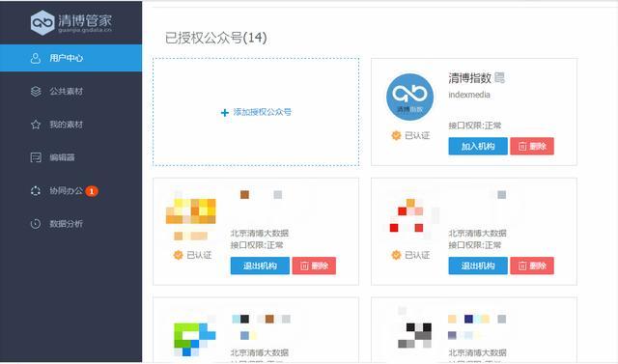This screenshot has width=618, height=364.
Task: Click the black-gray pixelated account avatar
Action: click(x=414, y=335)
